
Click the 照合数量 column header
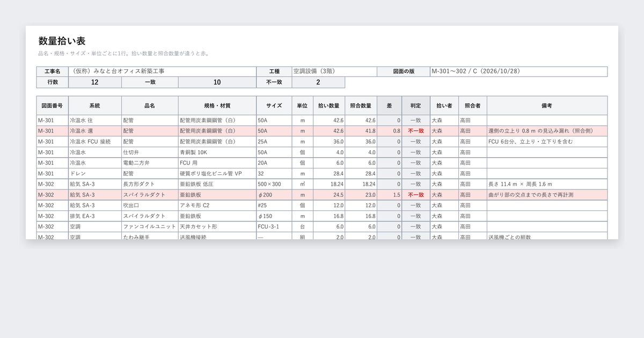361,106
